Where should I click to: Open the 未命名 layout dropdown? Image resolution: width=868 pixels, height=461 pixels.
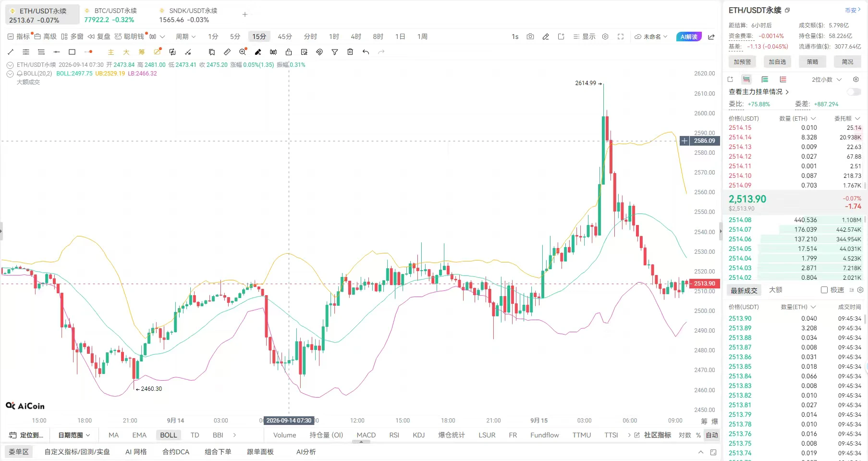pos(651,37)
